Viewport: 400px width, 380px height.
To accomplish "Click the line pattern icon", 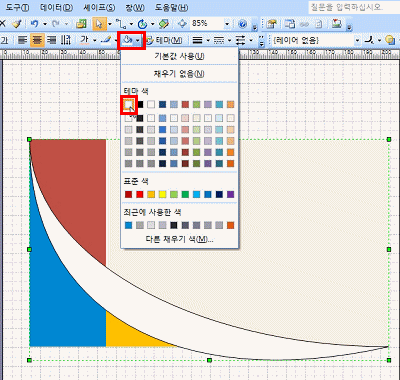I will 219,41.
